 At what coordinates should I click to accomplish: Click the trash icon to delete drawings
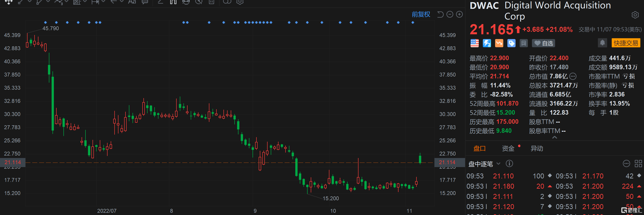click(211, 2)
